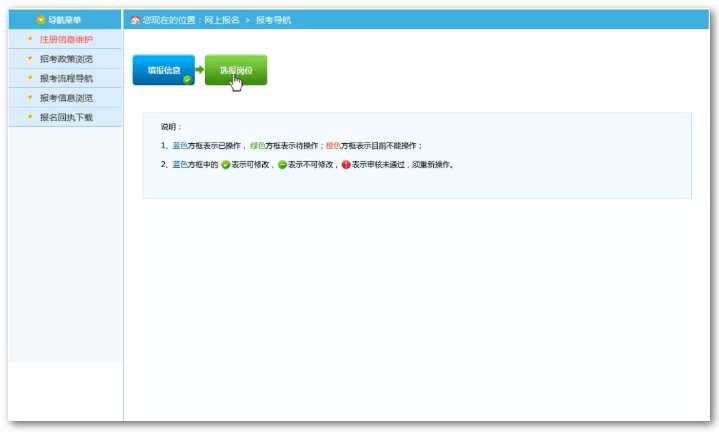Image resolution: width=719 pixels, height=432 pixels.
Task: Click the yellow bullet beside 注册信息维护
Action: click(x=30, y=39)
